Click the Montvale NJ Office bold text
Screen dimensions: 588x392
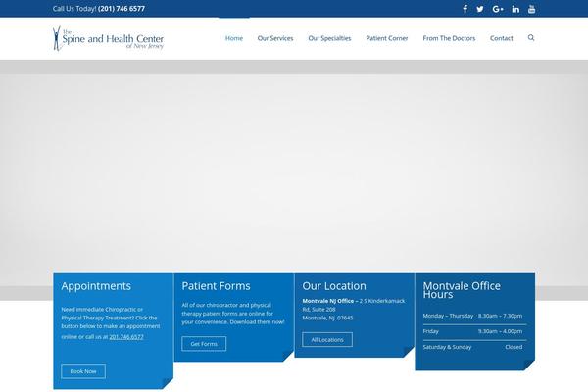(x=327, y=301)
